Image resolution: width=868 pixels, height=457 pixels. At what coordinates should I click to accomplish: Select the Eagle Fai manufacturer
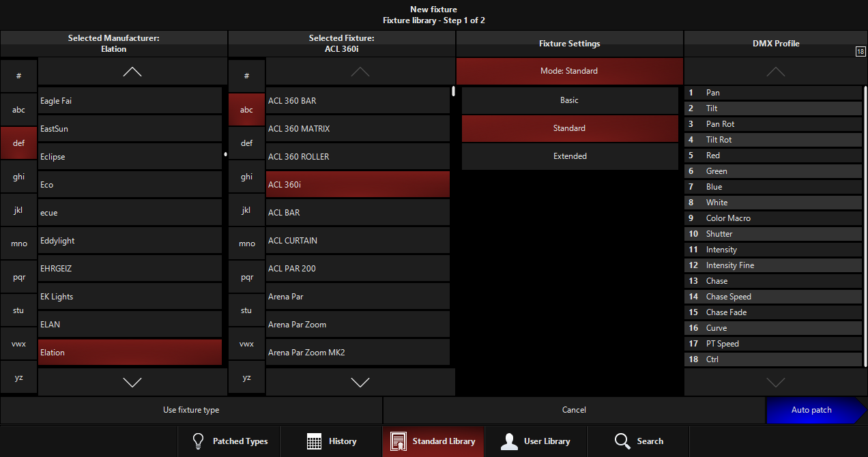[x=130, y=100]
